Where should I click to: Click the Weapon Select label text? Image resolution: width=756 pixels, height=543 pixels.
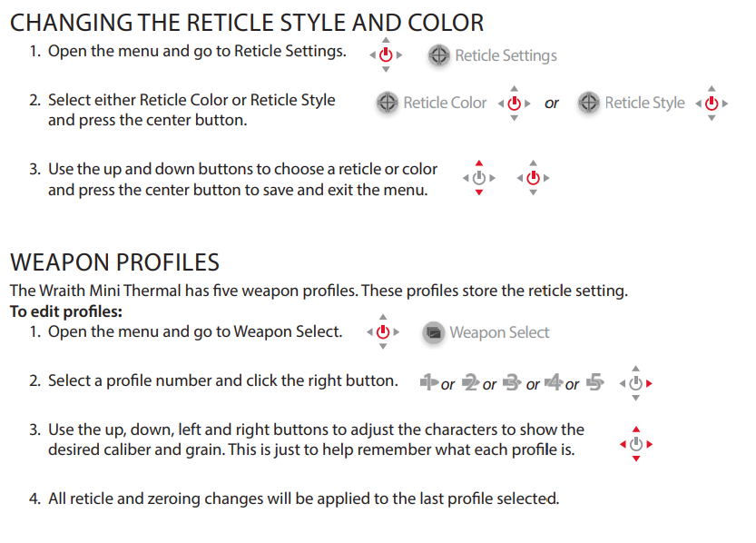click(499, 332)
